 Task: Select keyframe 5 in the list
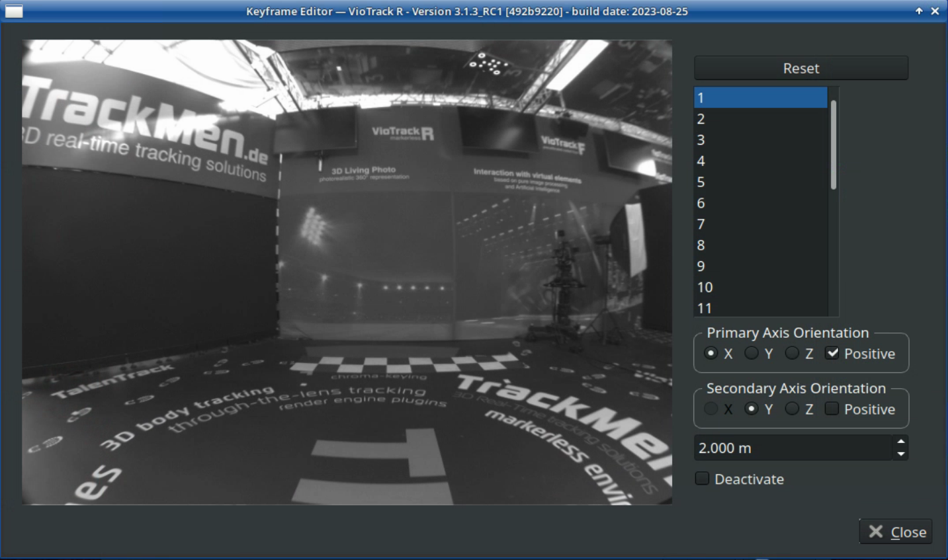pos(760,182)
